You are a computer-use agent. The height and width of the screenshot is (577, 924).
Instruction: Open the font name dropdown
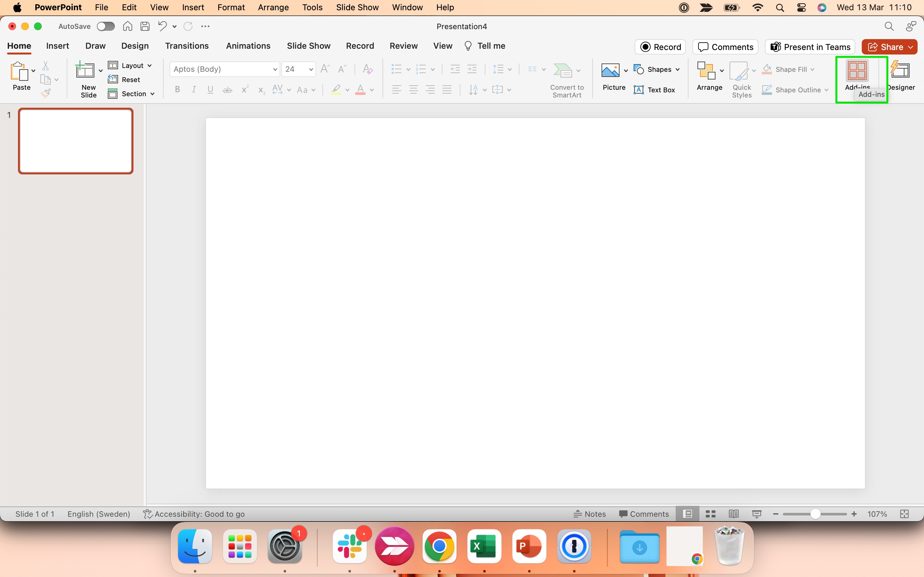275,70
